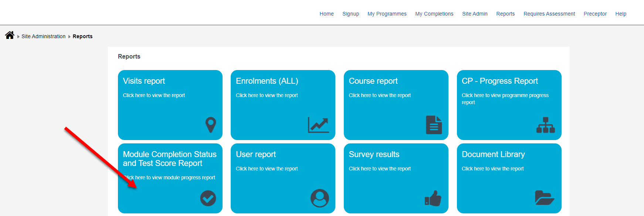The width and height of the screenshot is (644, 216).
Task: Click the org chart icon on CP Progress Report
Action: (546, 125)
